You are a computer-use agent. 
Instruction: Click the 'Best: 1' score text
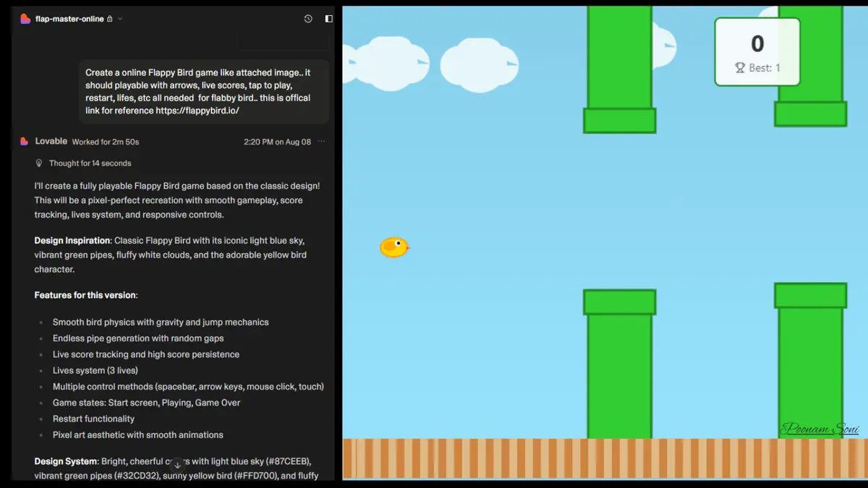(765, 68)
